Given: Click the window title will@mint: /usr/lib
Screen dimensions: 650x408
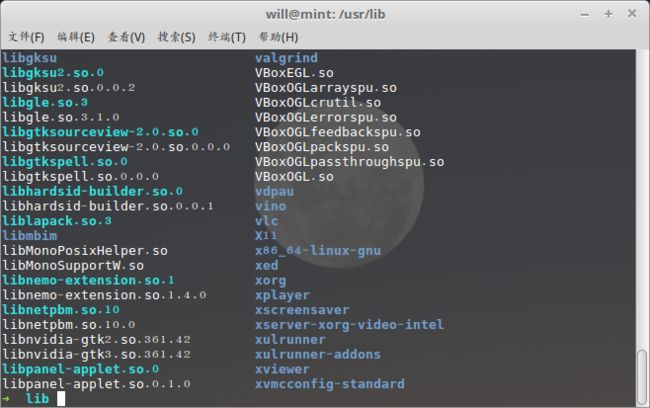Looking at the screenshot, I should pyautogui.click(x=325, y=14).
